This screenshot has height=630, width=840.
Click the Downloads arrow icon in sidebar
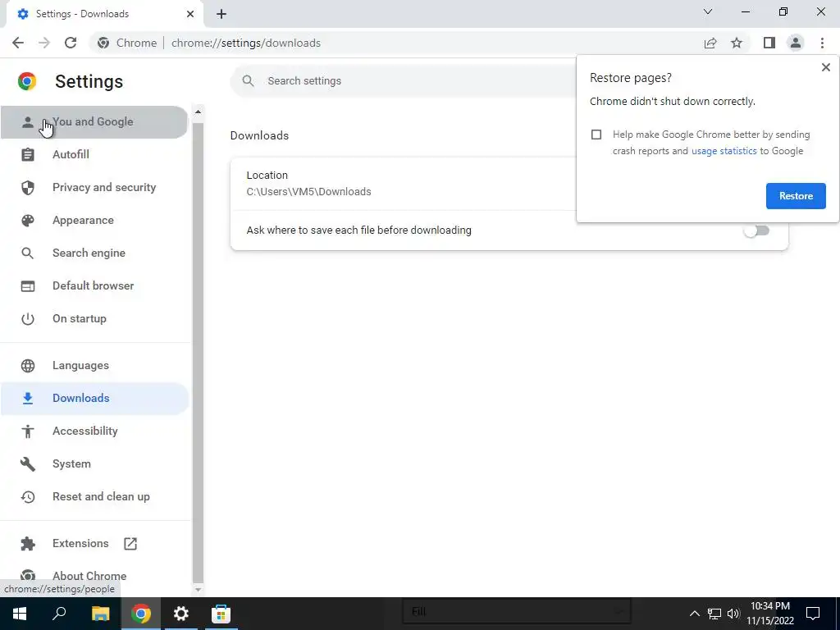[x=27, y=398]
